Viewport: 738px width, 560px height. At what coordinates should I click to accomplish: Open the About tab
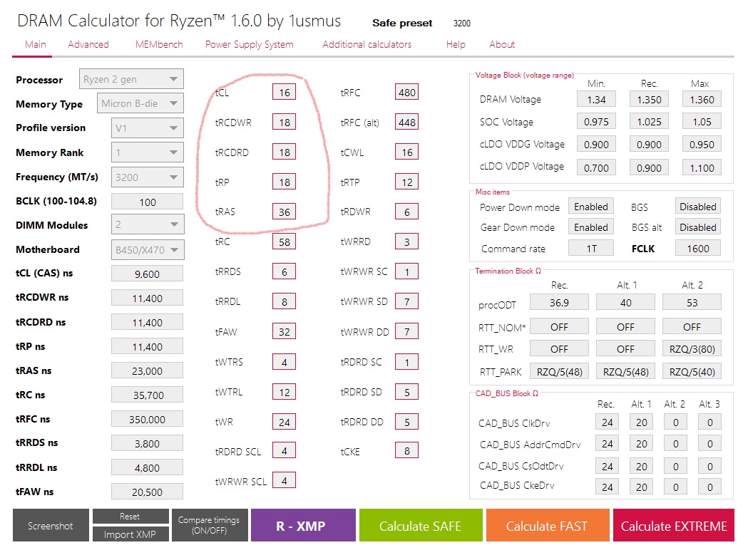tap(502, 44)
